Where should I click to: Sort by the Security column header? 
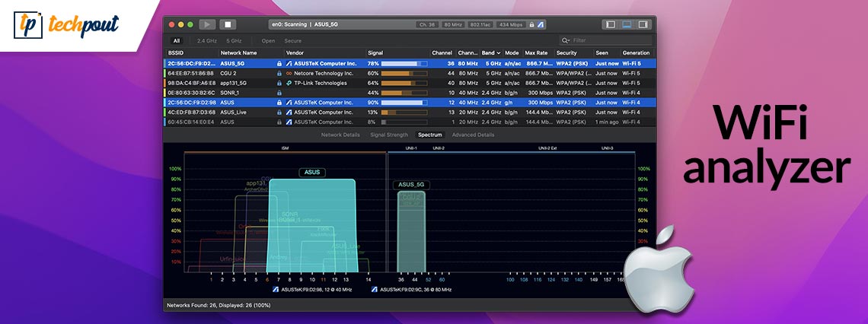point(566,53)
